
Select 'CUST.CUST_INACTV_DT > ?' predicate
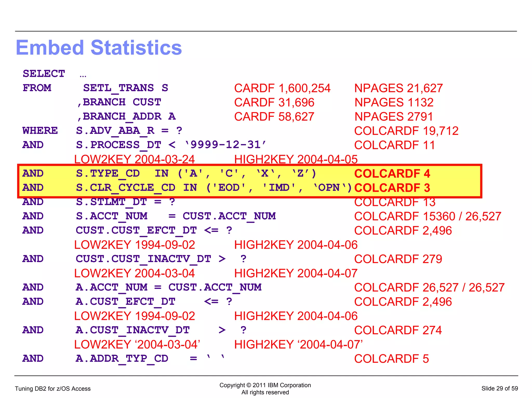pos(161,259)
